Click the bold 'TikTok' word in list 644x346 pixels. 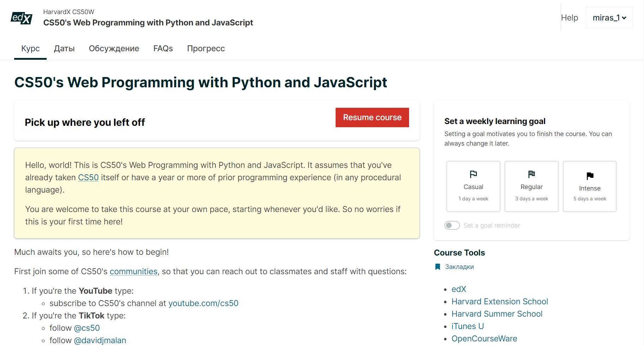(91, 316)
